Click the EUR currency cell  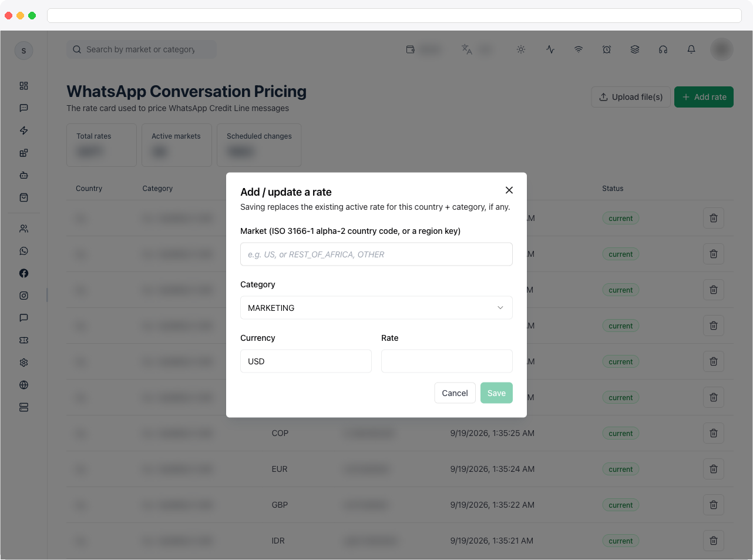pyautogui.click(x=280, y=469)
